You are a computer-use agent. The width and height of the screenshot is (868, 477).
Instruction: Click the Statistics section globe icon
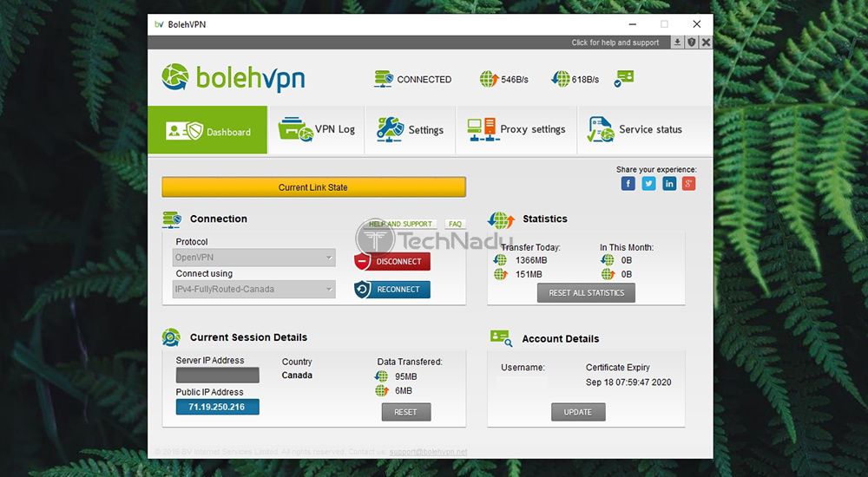[501, 219]
